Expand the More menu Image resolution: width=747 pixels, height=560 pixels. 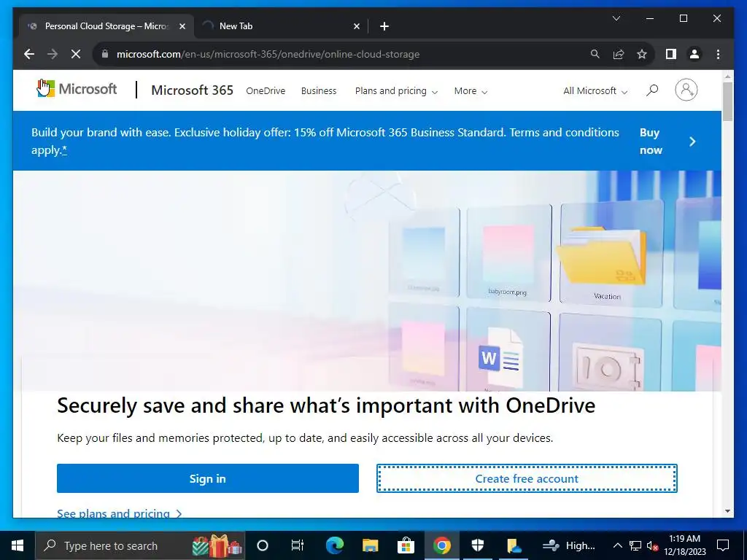(471, 91)
